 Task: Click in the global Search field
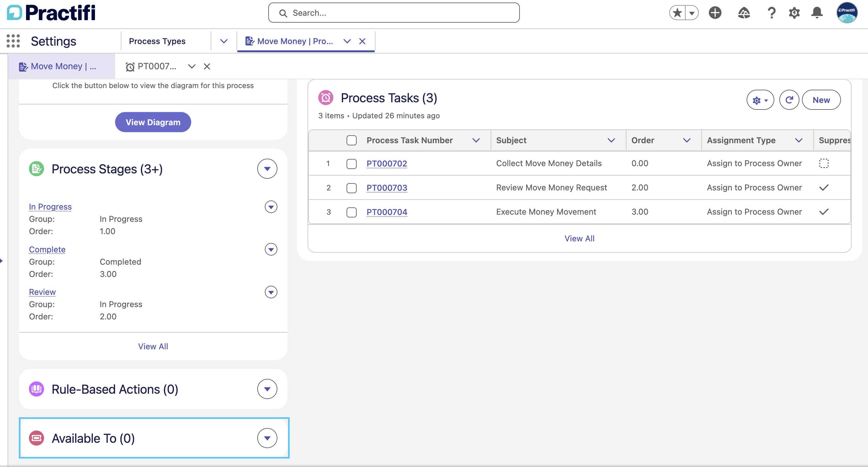coord(394,13)
